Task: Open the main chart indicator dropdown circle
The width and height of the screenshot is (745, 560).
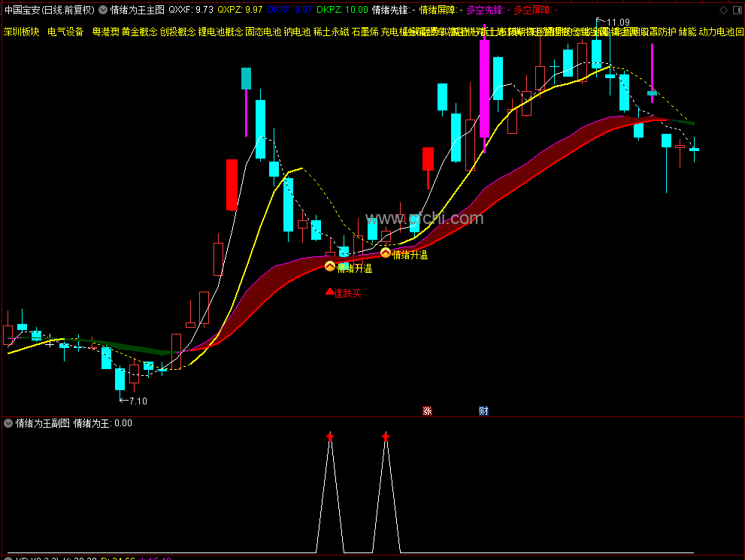Action: point(103,10)
